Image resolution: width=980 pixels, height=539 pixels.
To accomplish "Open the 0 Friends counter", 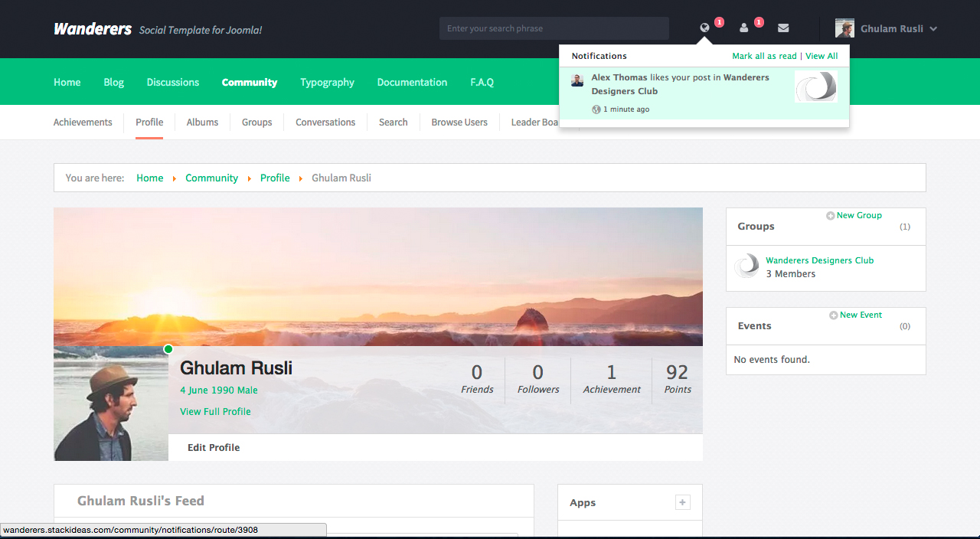I will 477,379.
